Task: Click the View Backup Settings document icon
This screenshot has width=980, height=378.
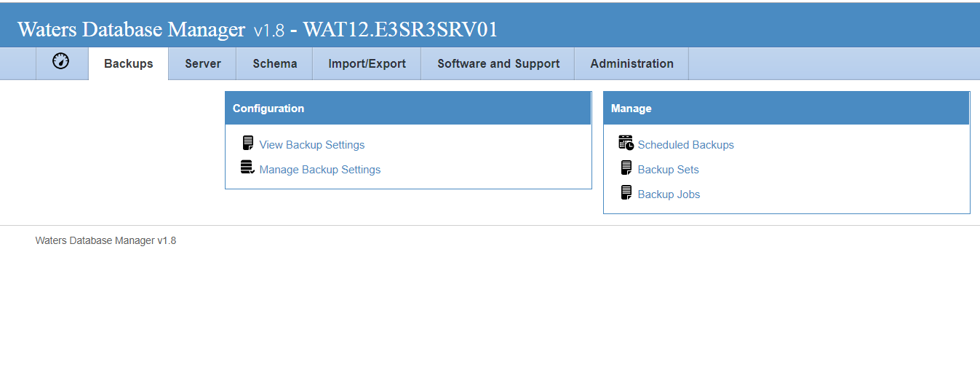Action: point(248,143)
